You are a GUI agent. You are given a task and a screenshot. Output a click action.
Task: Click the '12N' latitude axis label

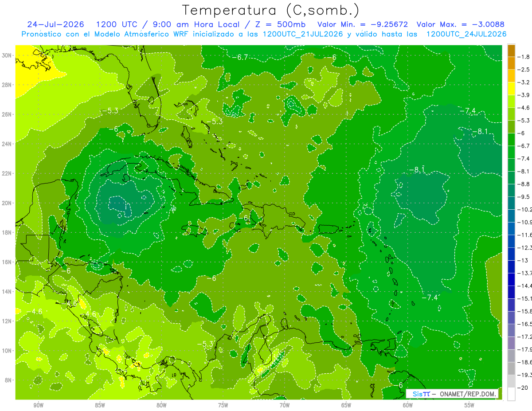(x=7, y=321)
